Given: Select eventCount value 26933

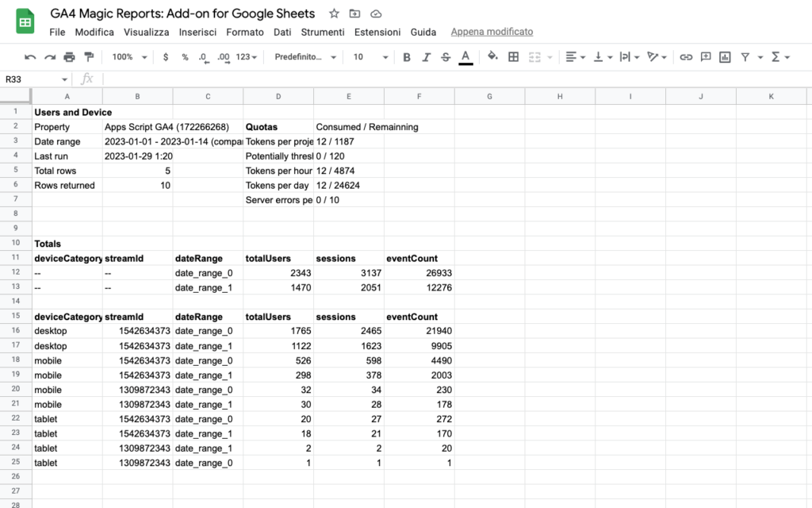Looking at the screenshot, I should [x=419, y=273].
